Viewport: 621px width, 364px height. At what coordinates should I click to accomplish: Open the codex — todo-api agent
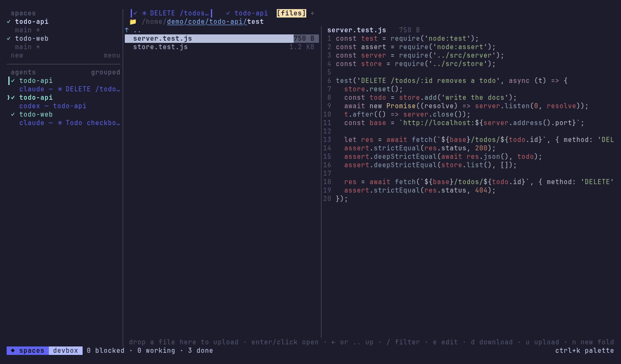pyautogui.click(x=53, y=106)
